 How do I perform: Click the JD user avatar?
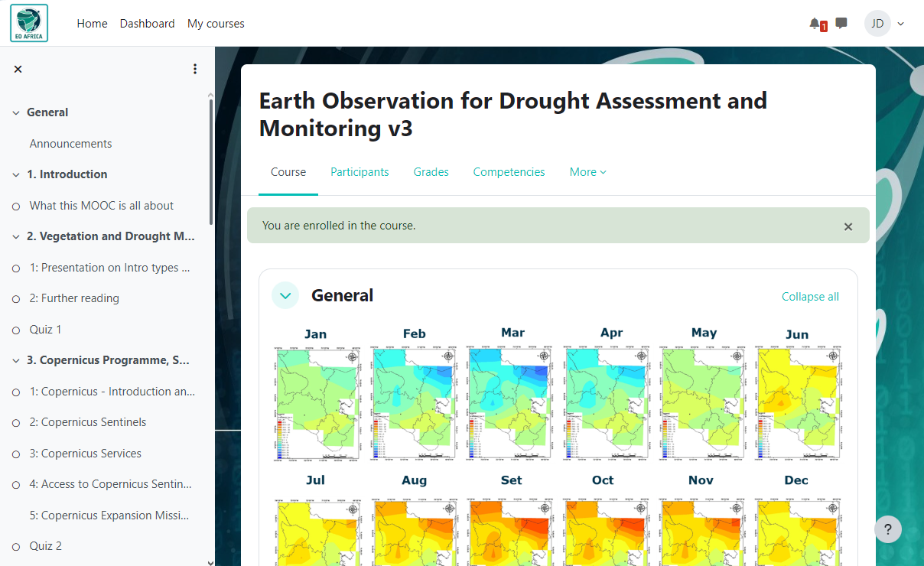(877, 24)
